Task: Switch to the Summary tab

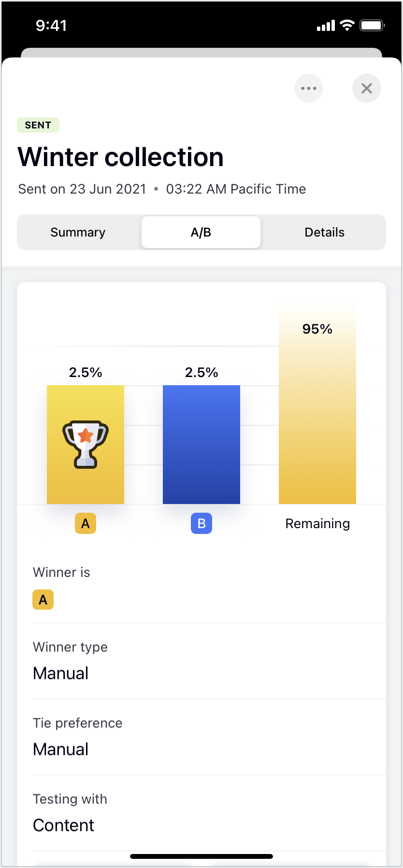Action: point(78,232)
